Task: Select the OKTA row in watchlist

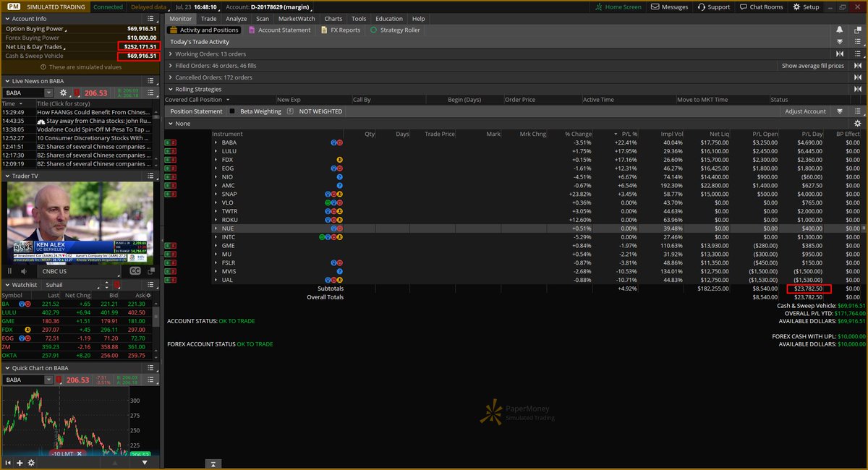Action: 76,356
